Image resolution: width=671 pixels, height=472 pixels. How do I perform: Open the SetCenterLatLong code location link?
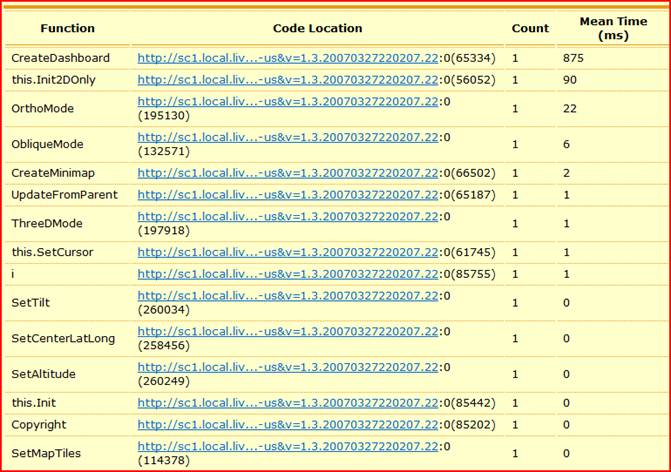287,331
